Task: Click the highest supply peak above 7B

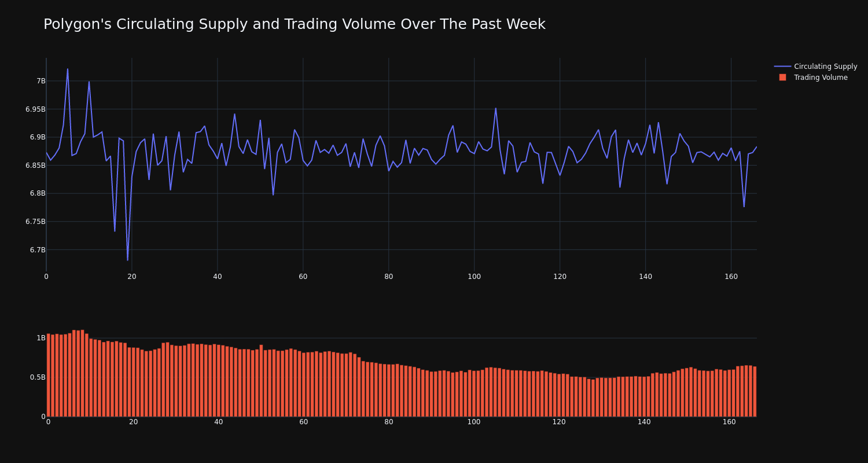Action: (x=68, y=69)
